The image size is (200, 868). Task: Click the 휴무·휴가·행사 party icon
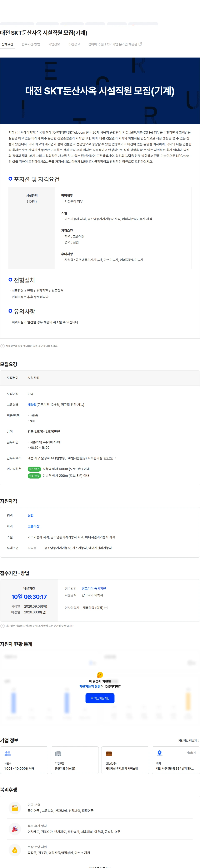15,829
